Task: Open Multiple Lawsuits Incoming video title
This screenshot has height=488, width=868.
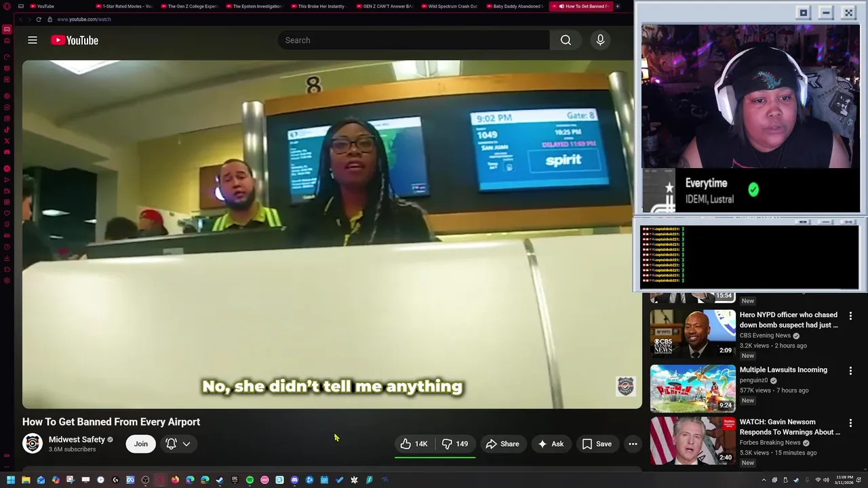Action: [783, 370]
